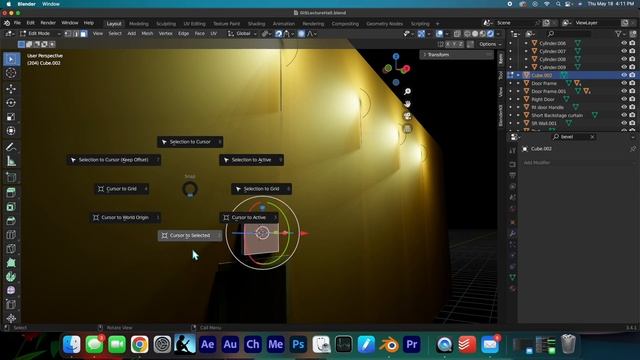The width and height of the screenshot is (640, 360).
Task: Switch perspective/orthographic grid gizmo
Action: click(407, 129)
